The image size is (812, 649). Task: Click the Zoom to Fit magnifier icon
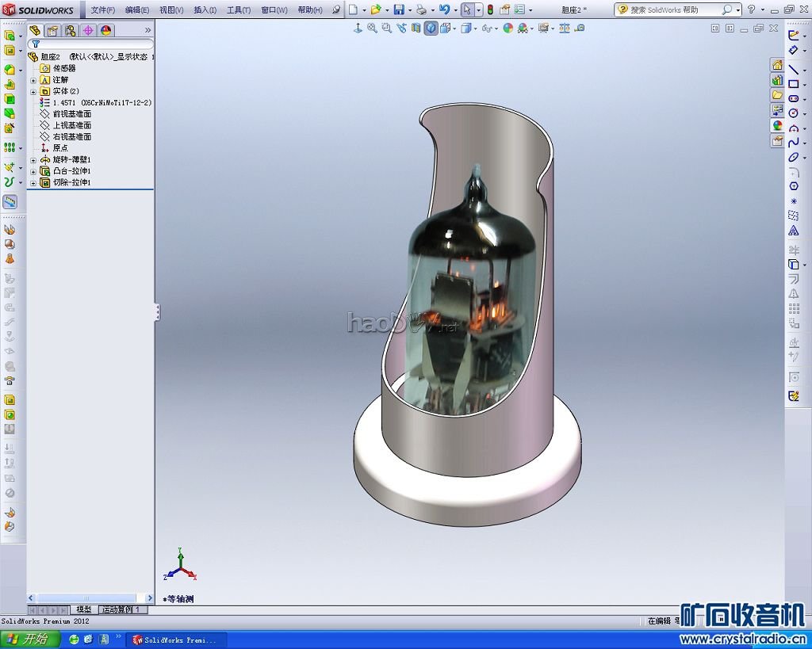click(x=373, y=29)
